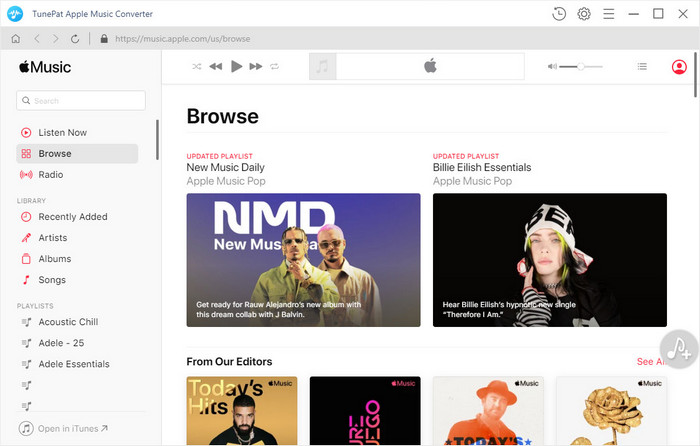Toggle shuffle playback

tap(197, 66)
